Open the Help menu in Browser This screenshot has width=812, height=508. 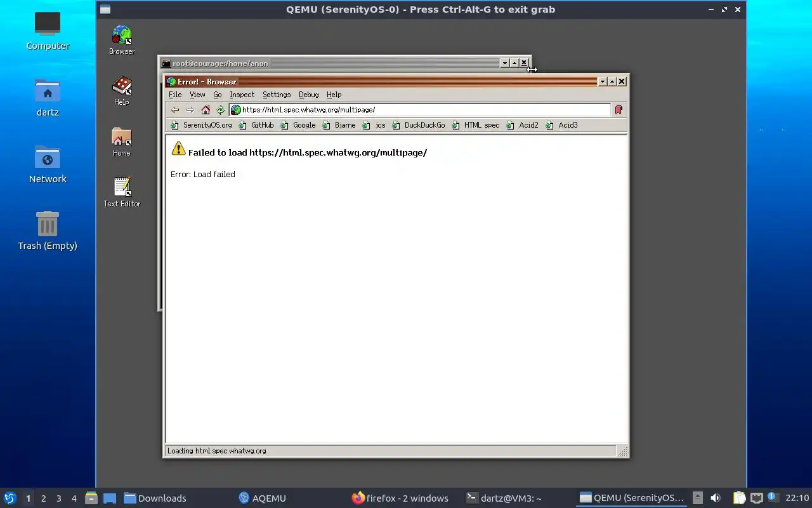pyautogui.click(x=334, y=95)
